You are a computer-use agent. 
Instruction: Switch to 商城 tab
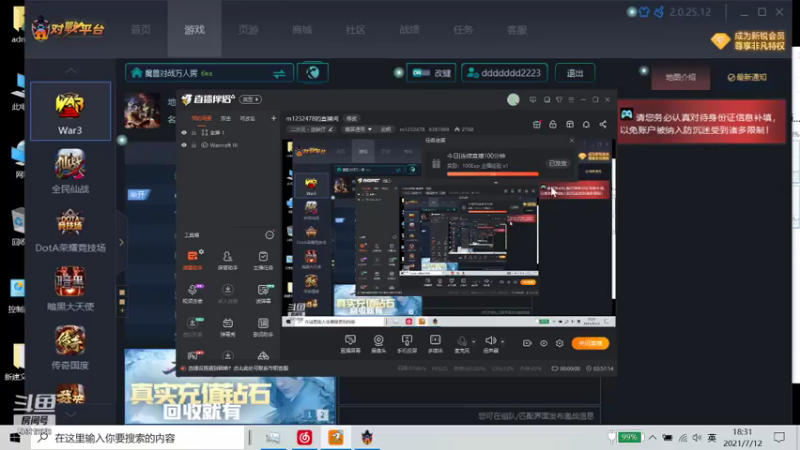(x=302, y=30)
